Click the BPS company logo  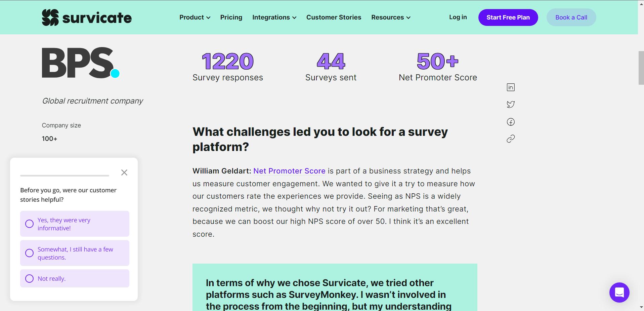pyautogui.click(x=81, y=63)
